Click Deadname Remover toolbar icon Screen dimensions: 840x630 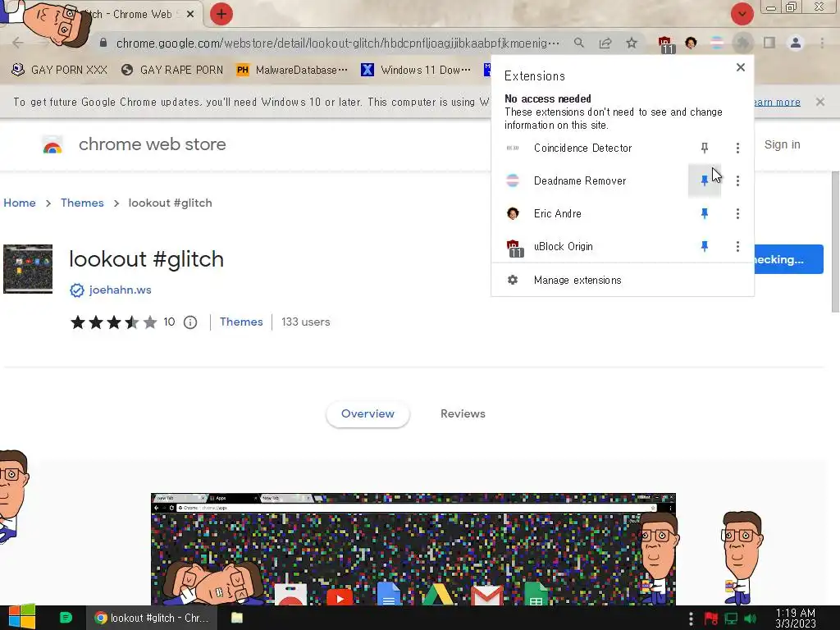click(x=717, y=43)
